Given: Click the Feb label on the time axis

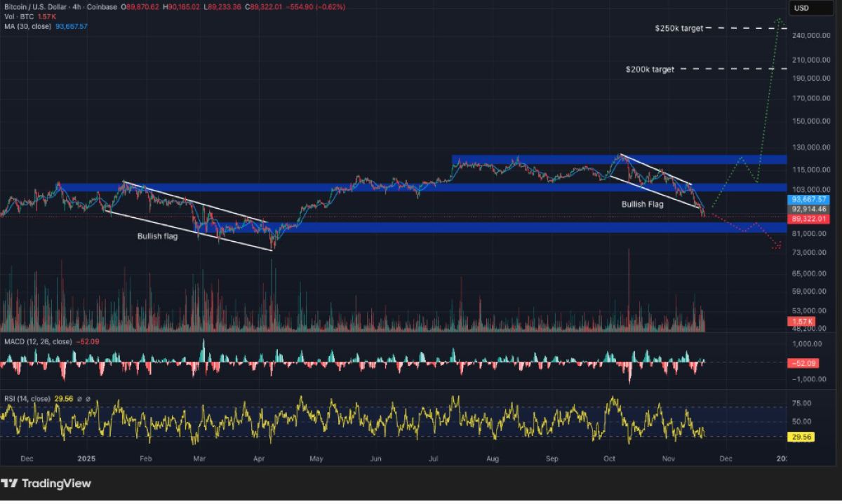Looking at the screenshot, I should (146, 458).
